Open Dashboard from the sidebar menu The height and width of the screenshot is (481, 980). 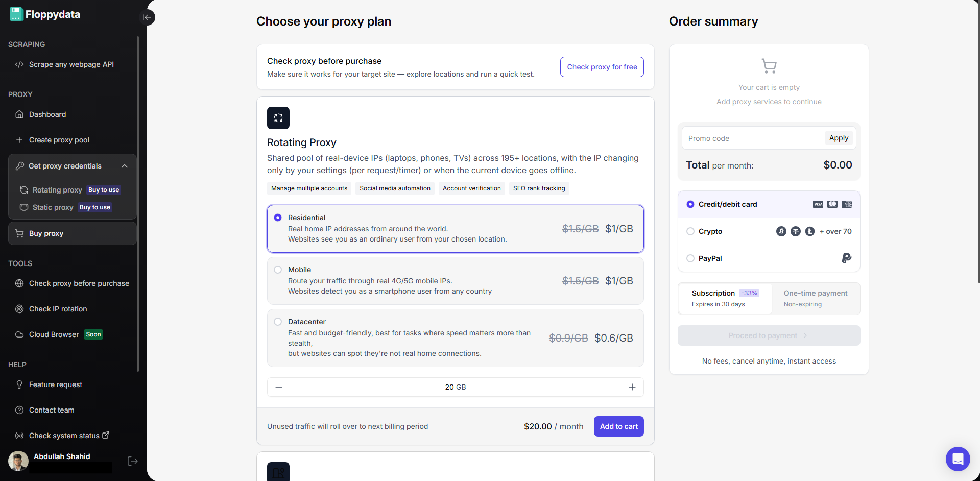click(47, 114)
